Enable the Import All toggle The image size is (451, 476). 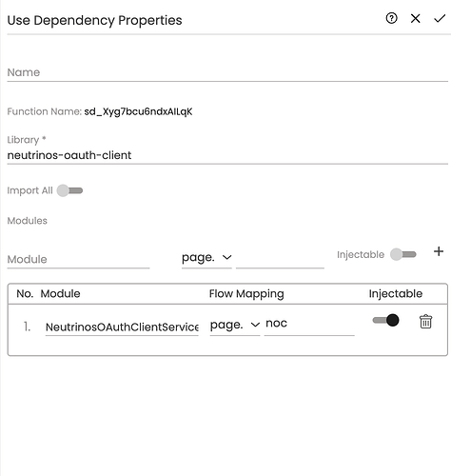pos(69,190)
